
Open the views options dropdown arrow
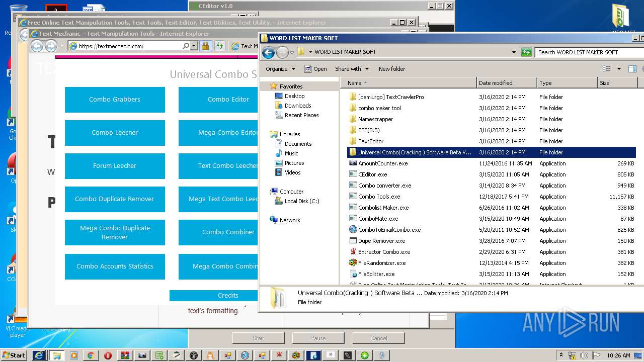tap(619, 69)
